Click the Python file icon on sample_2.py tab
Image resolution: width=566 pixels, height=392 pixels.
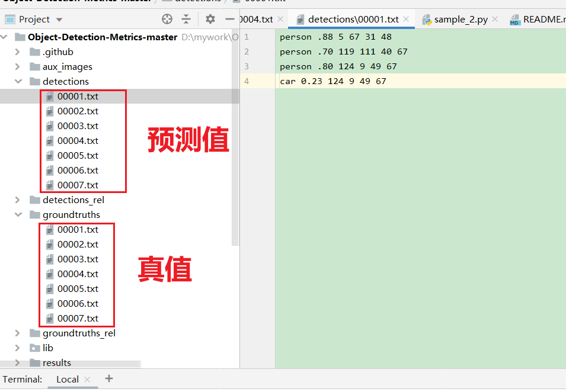tap(427, 20)
